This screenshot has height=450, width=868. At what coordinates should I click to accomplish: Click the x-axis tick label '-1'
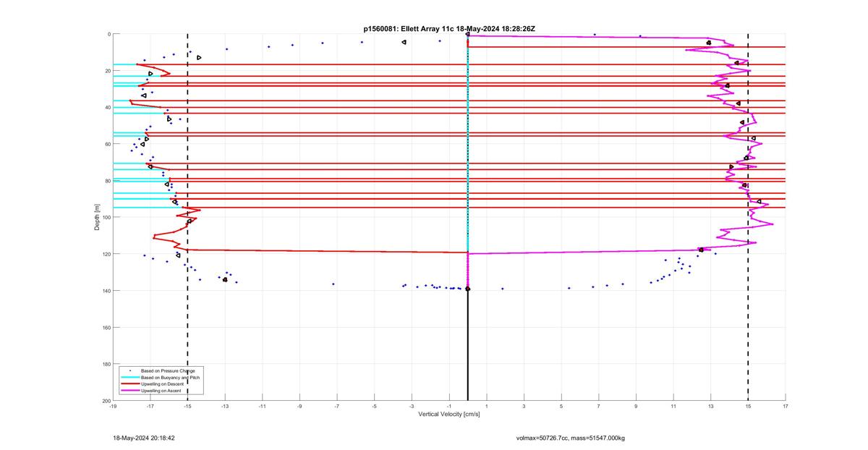pos(449,407)
